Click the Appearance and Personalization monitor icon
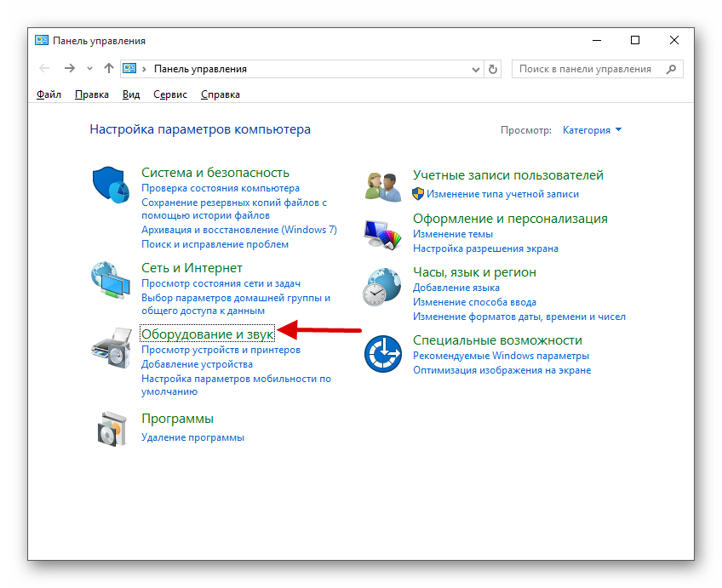Image resolution: width=722 pixels, height=588 pixels. tap(382, 233)
